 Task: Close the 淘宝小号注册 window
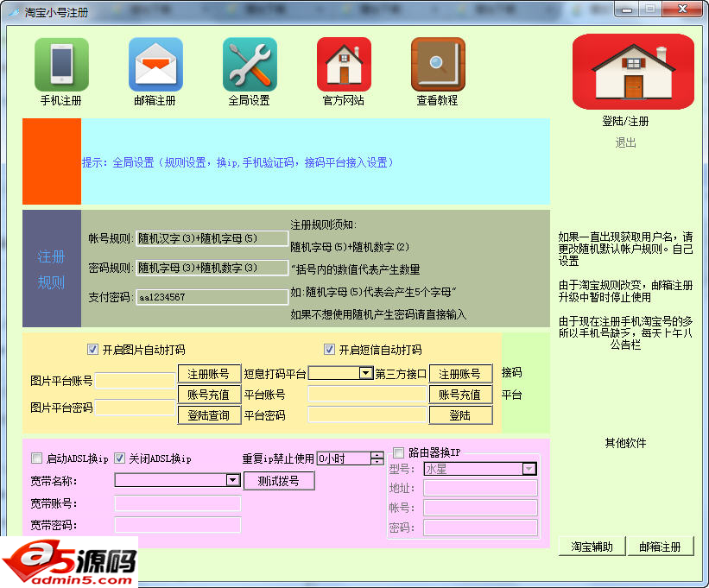pos(683,9)
